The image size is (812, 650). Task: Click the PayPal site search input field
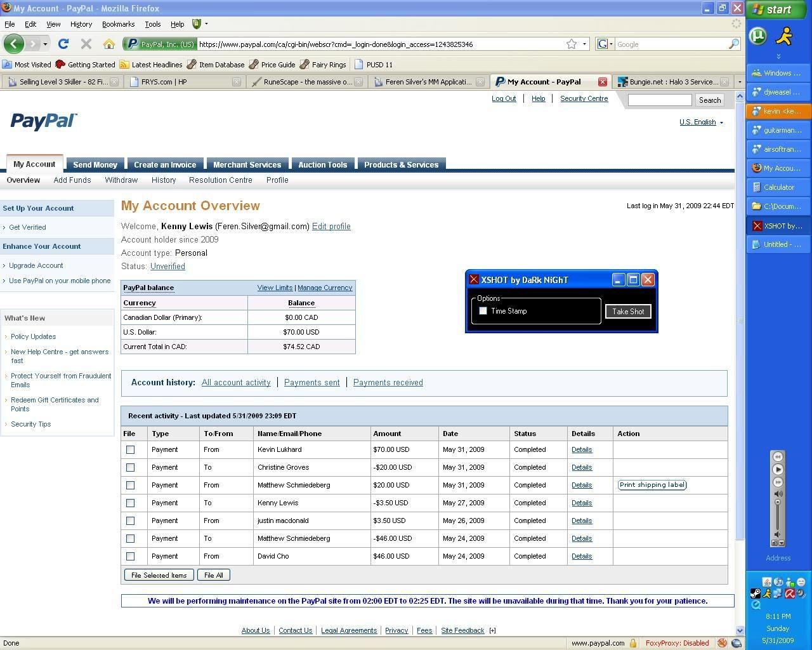point(660,100)
